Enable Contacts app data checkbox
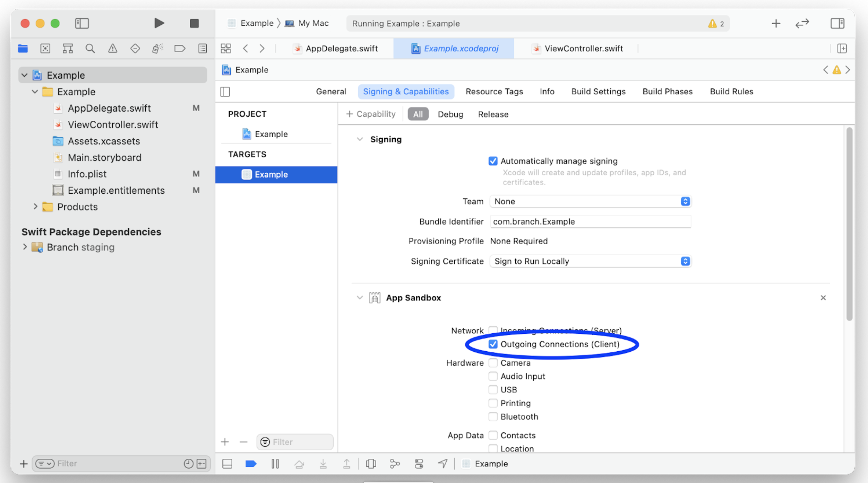868x483 pixels. (493, 435)
